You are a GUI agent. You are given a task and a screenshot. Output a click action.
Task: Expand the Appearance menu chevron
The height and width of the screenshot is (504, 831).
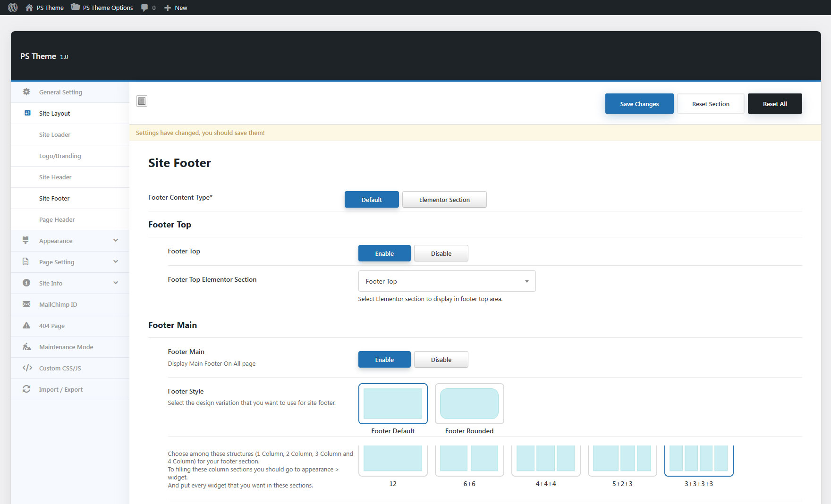116,241
